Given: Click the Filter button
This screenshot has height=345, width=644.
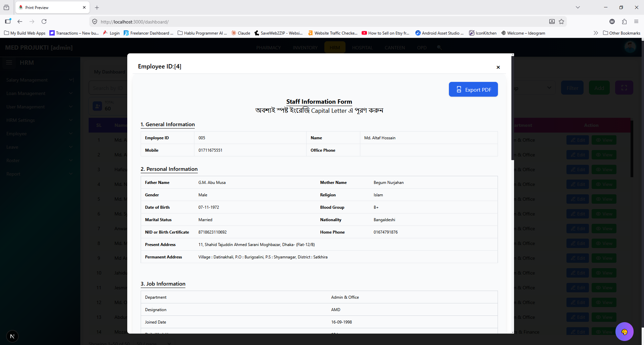Looking at the screenshot, I should coord(572,88).
